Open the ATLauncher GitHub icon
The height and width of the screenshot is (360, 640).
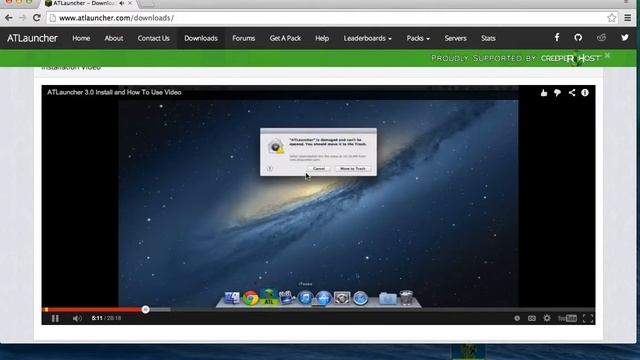tap(578, 38)
